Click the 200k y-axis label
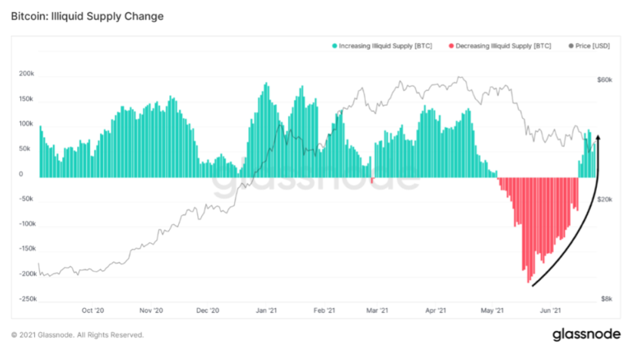The image size is (644, 346). (27, 73)
